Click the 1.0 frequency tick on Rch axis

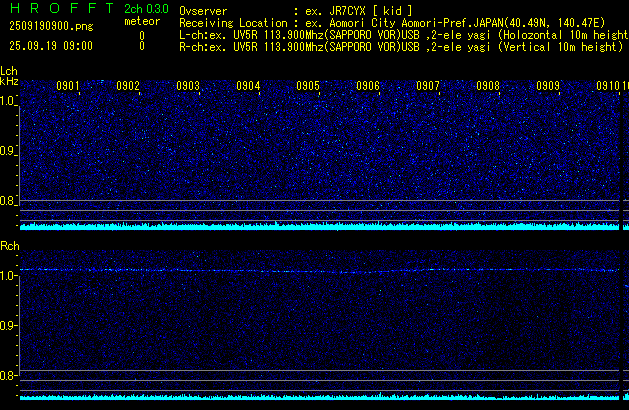[9, 275]
